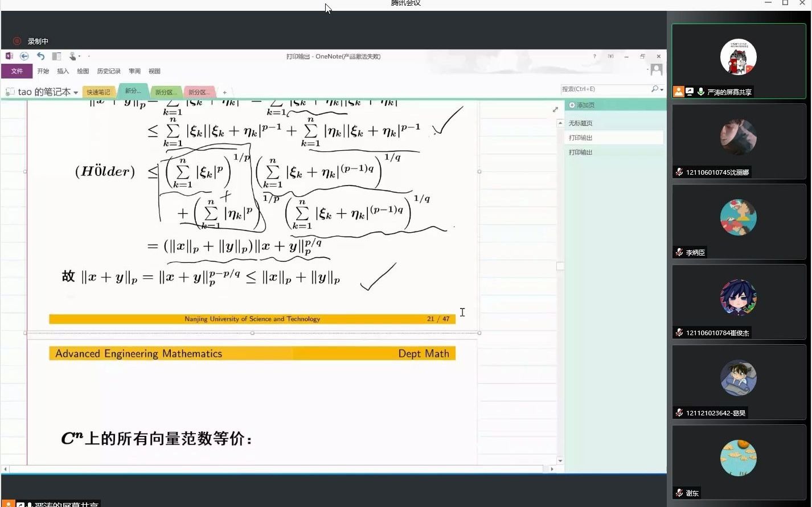Open the search scope dropdown arrow
The image size is (812, 507).
coord(661,89)
